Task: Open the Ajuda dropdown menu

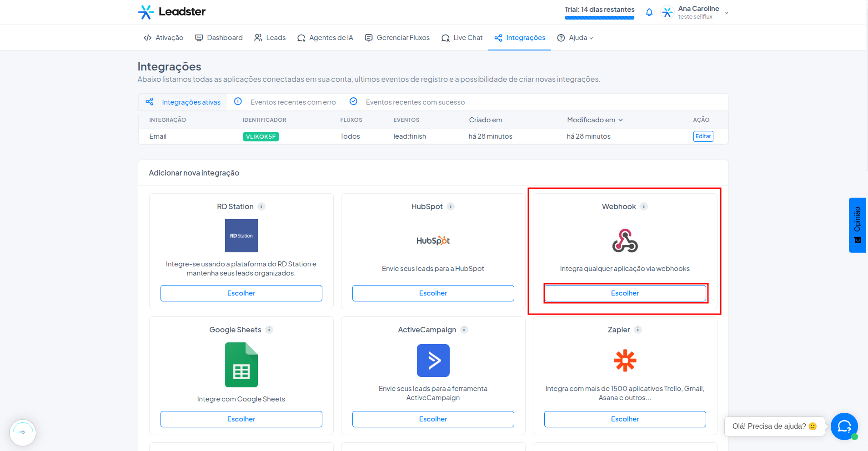Action: pos(575,38)
